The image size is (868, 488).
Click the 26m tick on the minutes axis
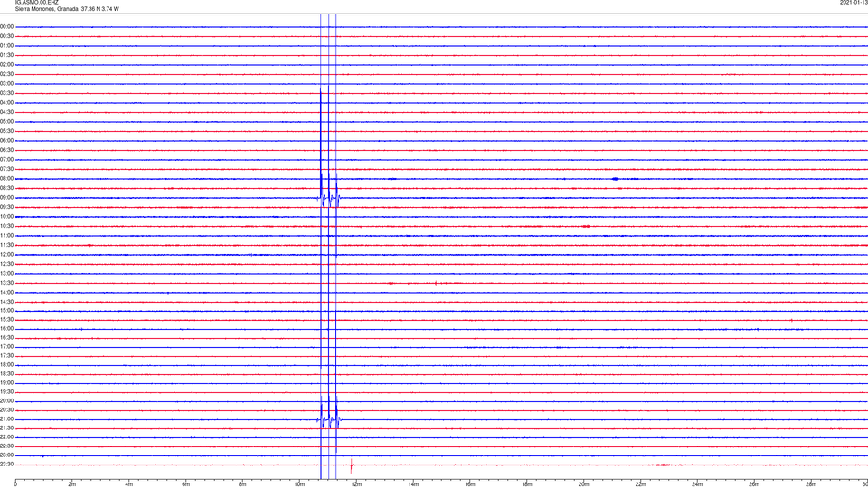tap(754, 484)
